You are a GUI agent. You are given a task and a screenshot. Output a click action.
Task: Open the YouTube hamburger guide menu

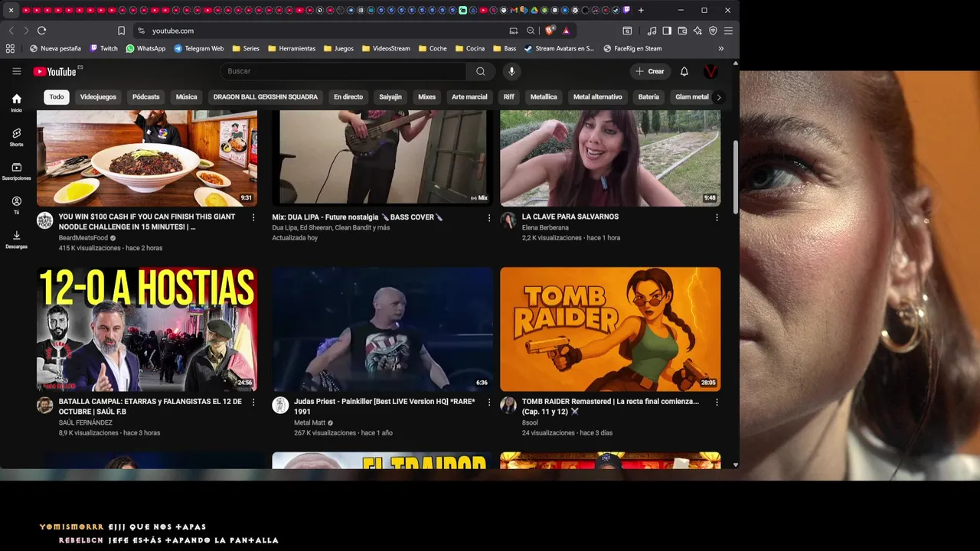click(x=16, y=71)
